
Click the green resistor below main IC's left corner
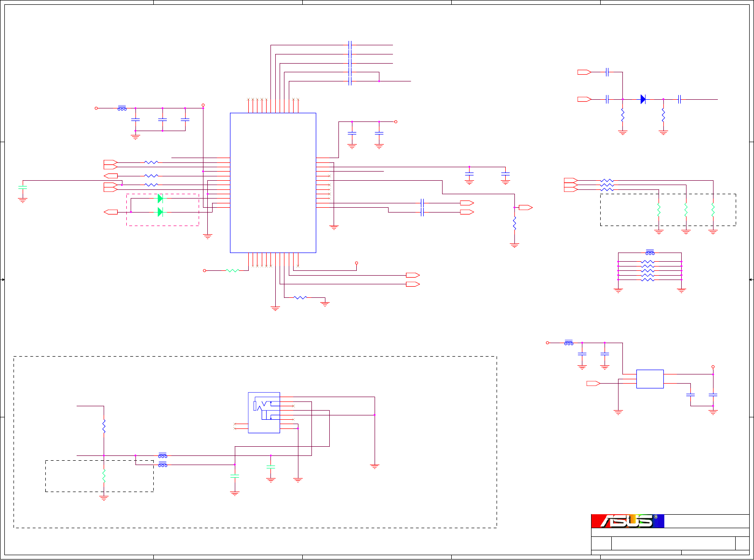point(232,270)
